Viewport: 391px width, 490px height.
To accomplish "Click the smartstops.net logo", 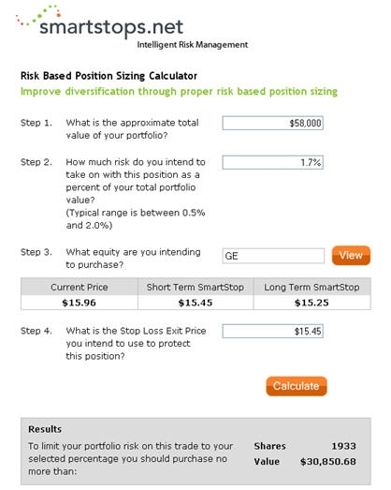I will pos(100,22).
